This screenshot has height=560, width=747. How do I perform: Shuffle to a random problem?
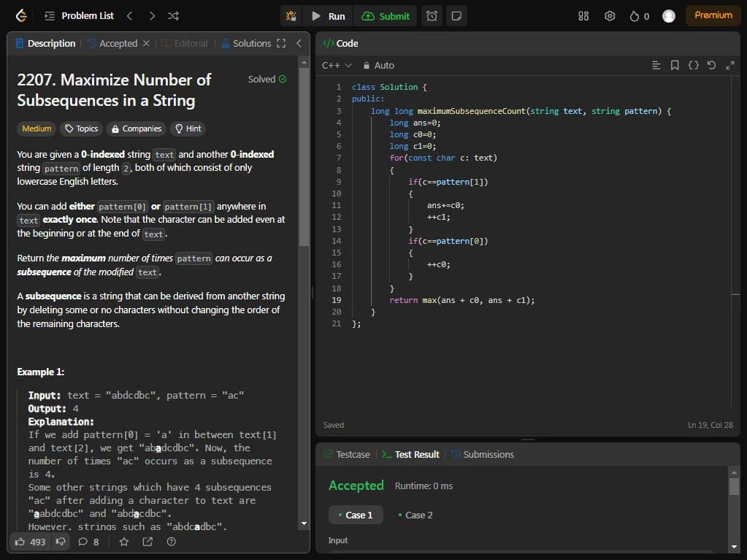(173, 16)
